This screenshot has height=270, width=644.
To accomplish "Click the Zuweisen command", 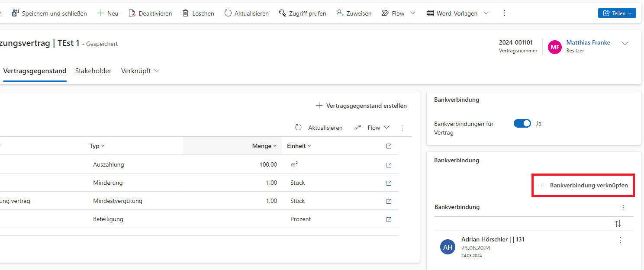I will [354, 13].
